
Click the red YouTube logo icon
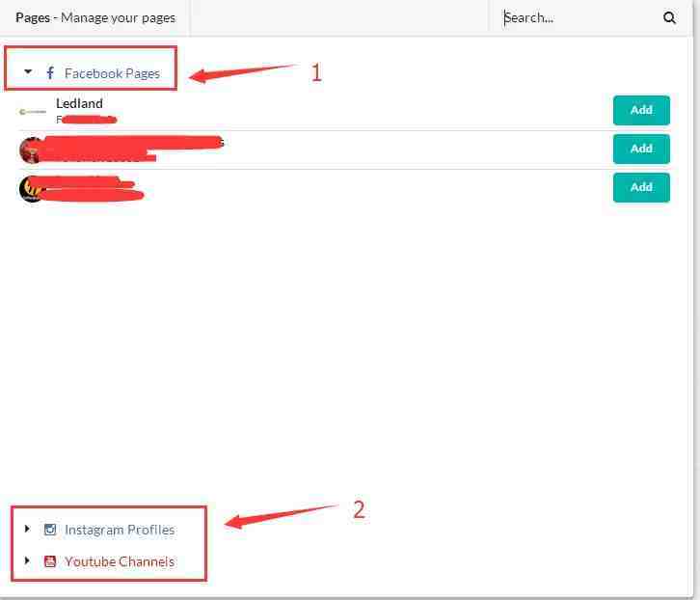tap(50, 561)
